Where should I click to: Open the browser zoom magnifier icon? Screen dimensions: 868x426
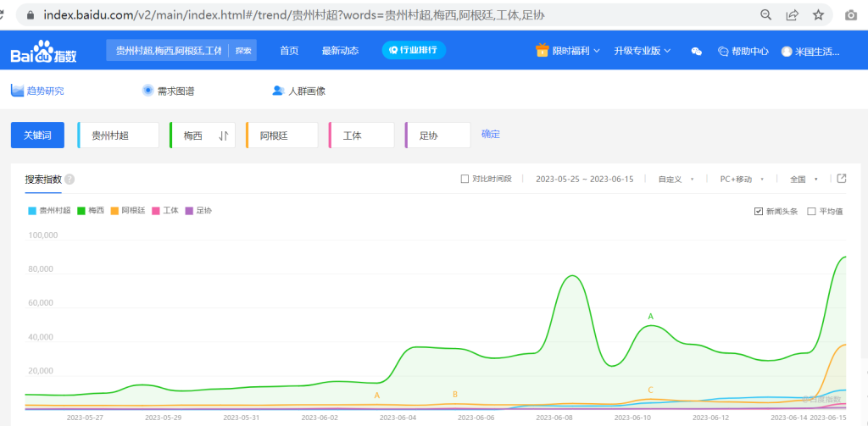point(766,15)
